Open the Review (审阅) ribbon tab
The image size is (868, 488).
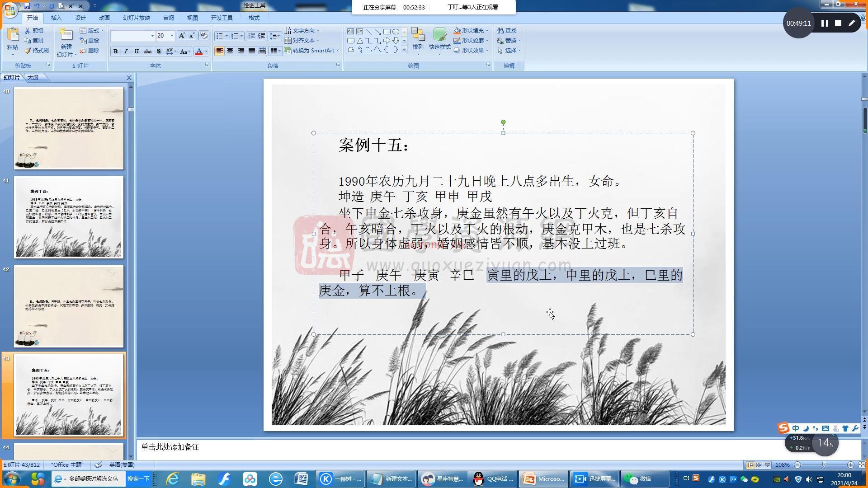click(169, 18)
